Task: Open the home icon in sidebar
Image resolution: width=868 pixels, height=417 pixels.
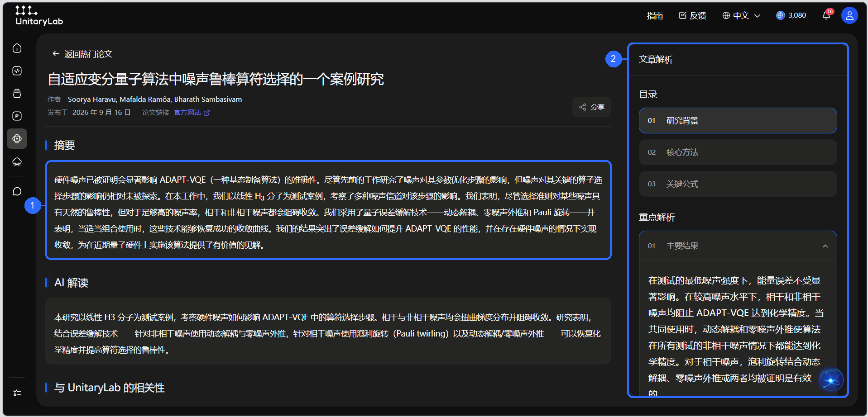Action: (x=17, y=48)
